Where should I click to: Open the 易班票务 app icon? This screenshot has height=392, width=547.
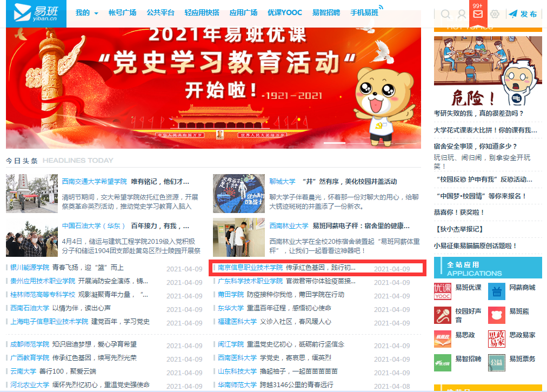click(497, 362)
